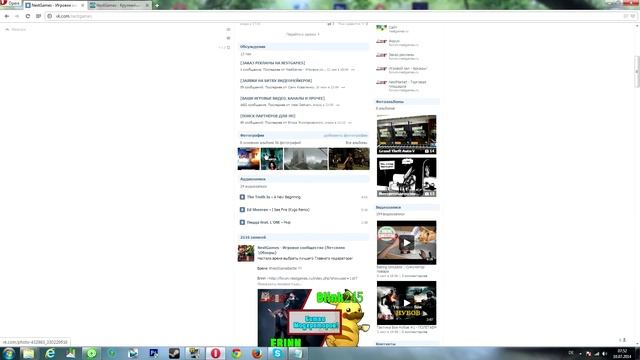Viewport: 640px width, 360px height.
Task: Switch to Opera in the taskbar
Action: (216, 353)
